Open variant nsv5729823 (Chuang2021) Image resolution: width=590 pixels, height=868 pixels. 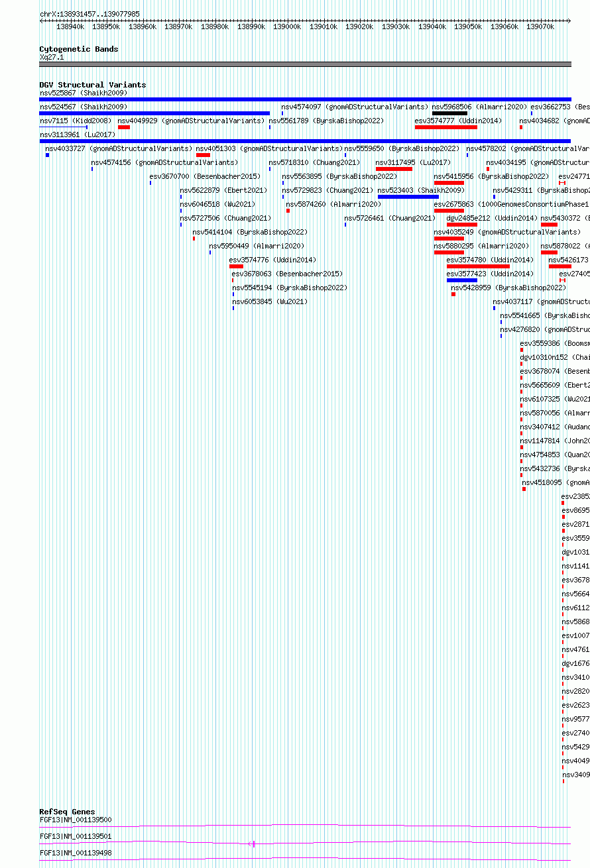pos(328,190)
